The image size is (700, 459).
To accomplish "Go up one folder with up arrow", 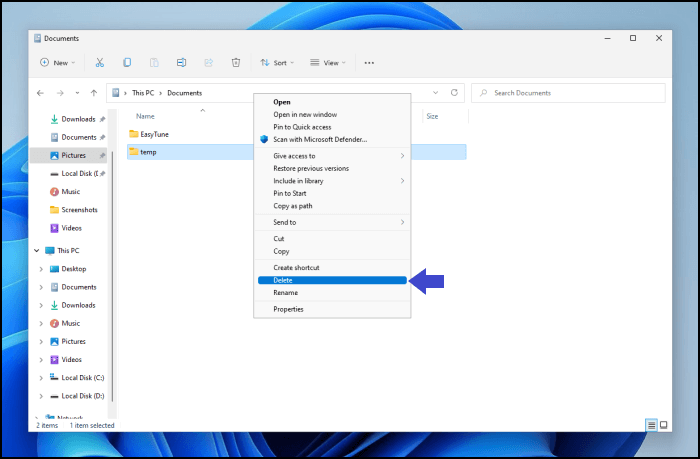I will (x=94, y=93).
